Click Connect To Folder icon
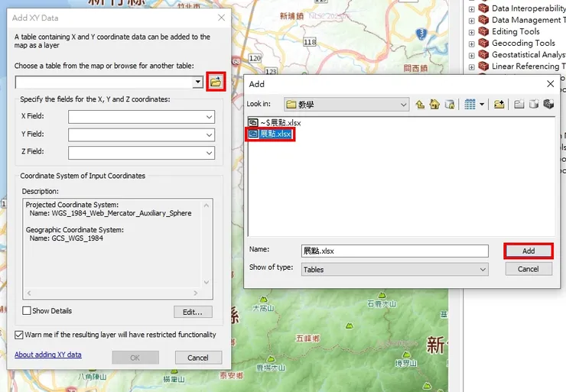Screen dimensions: 566x392 click(499, 105)
